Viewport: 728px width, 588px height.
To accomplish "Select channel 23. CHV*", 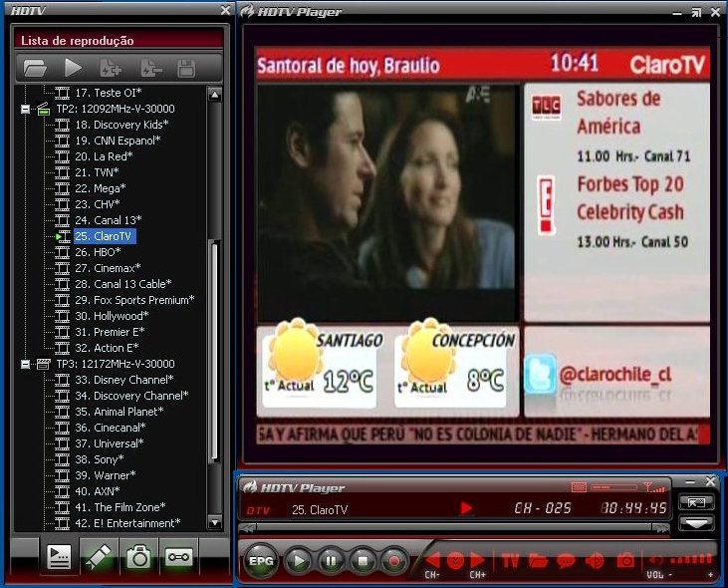I will [x=97, y=204].
